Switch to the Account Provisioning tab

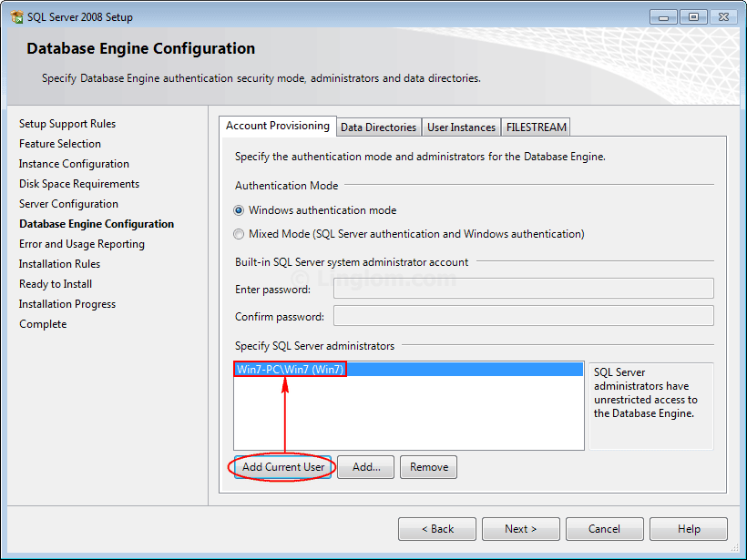click(278, 127)
